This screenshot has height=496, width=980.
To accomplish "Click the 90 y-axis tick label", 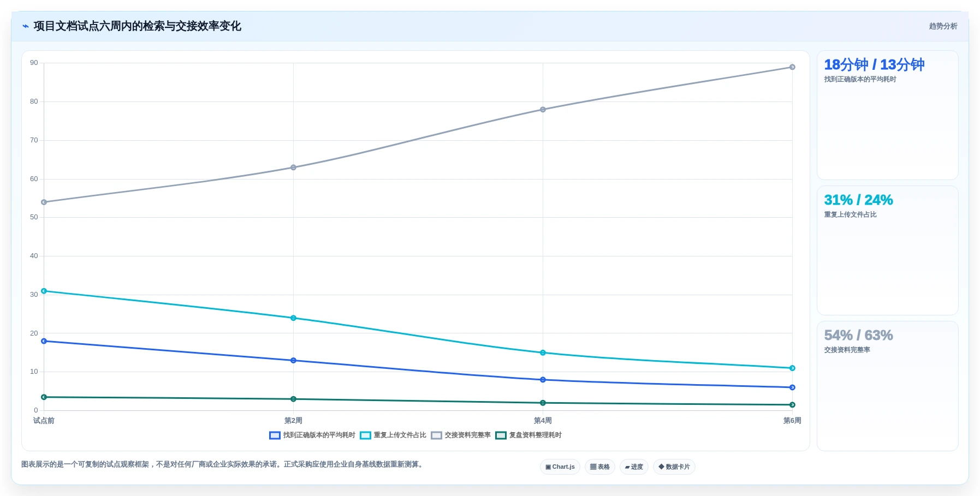I will coord(34,63).
